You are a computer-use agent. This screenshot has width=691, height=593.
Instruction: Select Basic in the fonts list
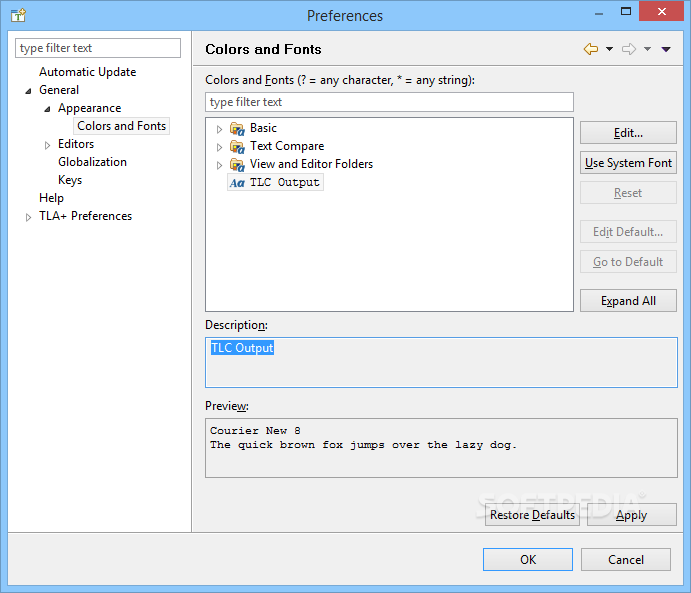pyautogui.click(x=263, y=128)
